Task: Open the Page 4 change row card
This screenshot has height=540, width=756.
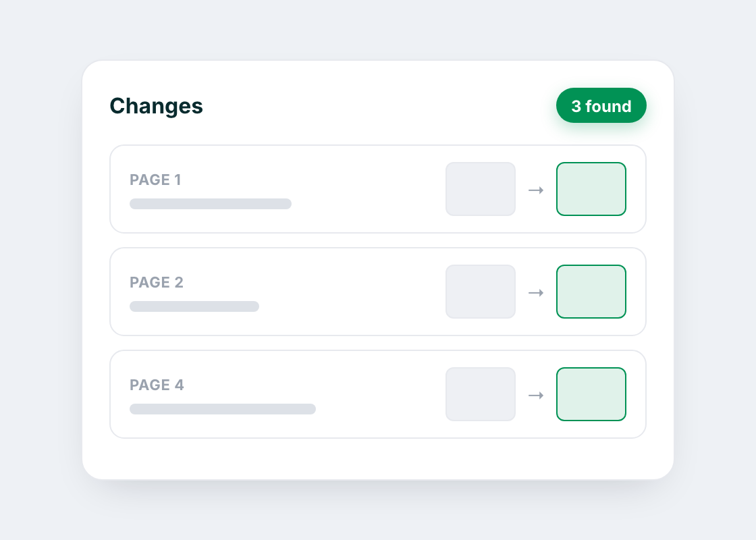Action: click(x=378, y=394)
